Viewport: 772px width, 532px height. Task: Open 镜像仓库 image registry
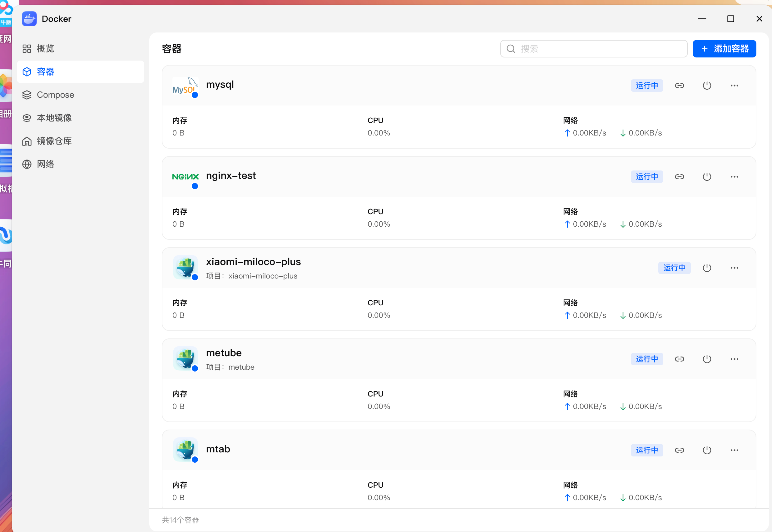coord(80,141)
